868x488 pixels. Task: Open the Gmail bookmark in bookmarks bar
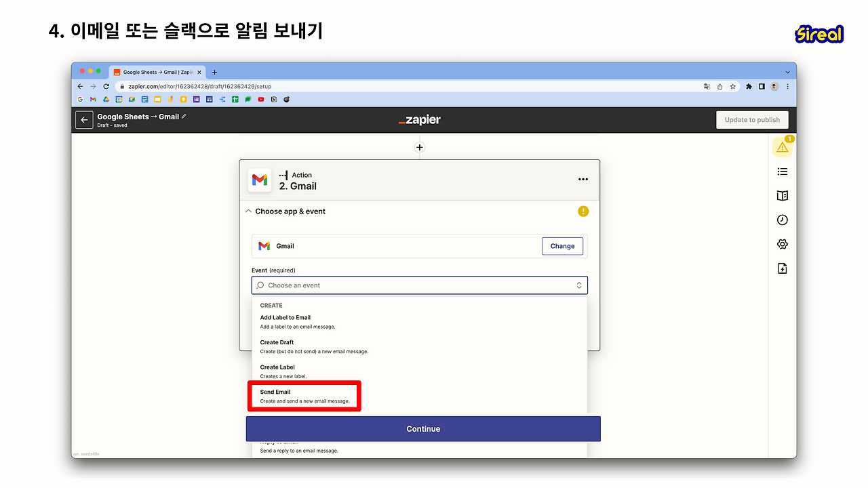93,100
